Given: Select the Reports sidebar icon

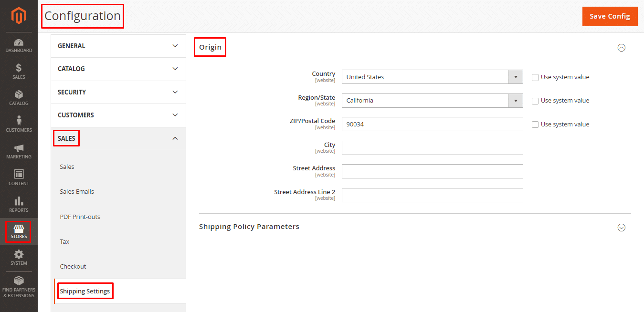Looking at the screenshot, I should (x=19, y=204).
